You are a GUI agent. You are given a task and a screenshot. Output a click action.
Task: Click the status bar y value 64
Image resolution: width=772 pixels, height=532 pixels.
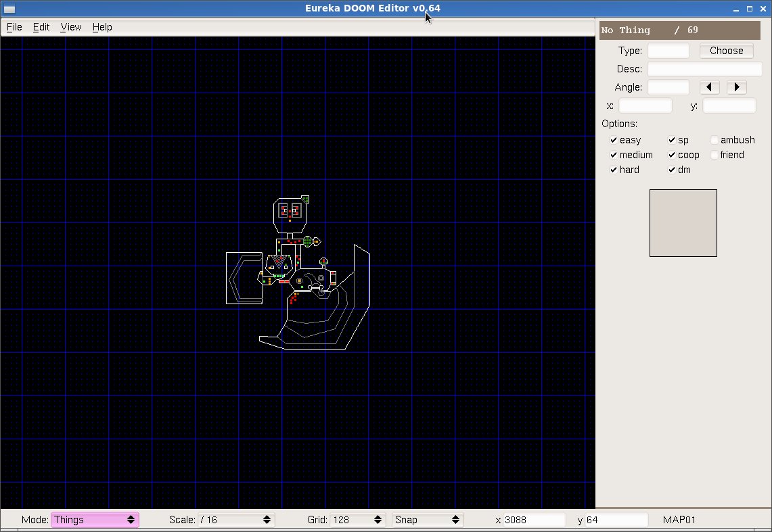coord(616,520)
